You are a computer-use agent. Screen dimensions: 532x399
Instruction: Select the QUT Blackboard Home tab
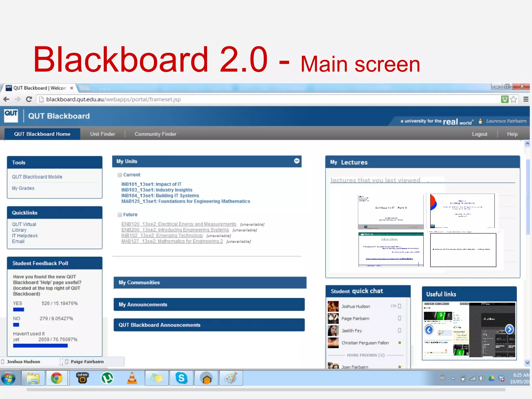pyautogui.click(x=42, y=134)
